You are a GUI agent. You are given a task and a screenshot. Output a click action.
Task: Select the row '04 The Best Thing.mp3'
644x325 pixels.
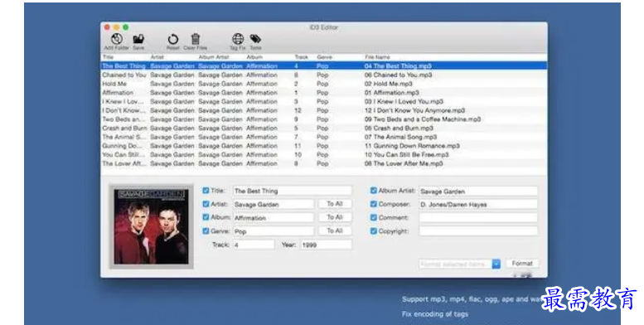(x=323, y=65)
